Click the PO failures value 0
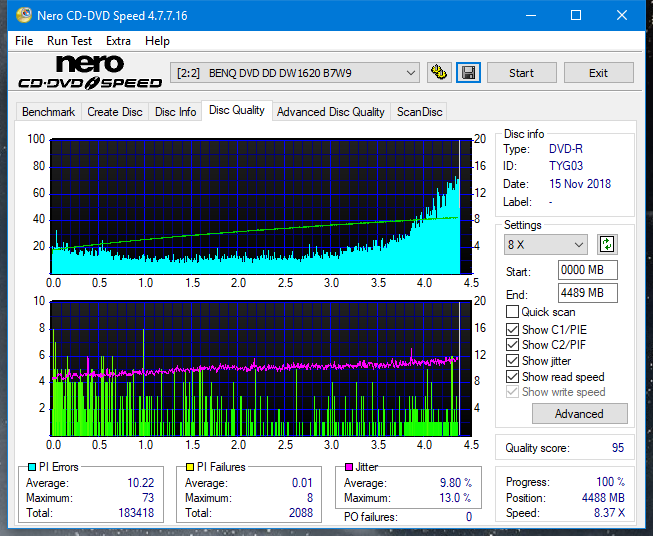 pos(469,517)
